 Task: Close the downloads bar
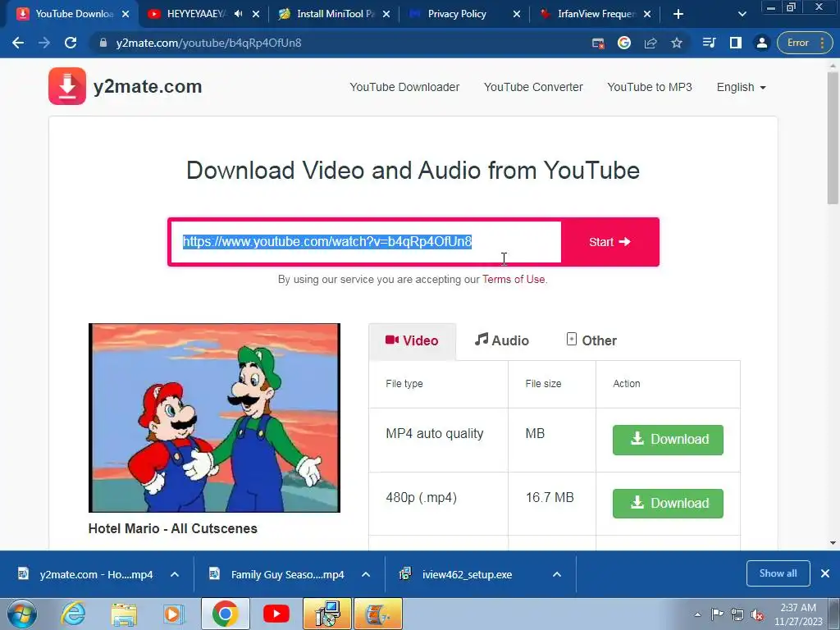click(825, 573)
